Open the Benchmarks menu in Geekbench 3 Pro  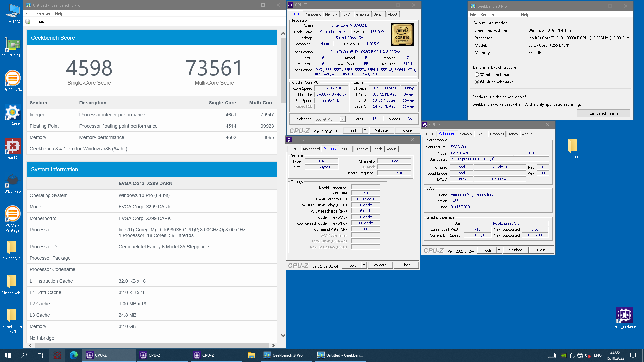click(491, 15)
